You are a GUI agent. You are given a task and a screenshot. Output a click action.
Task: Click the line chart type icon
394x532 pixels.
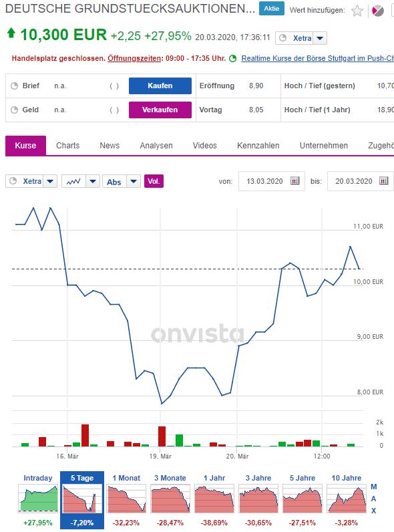point(73,181)
